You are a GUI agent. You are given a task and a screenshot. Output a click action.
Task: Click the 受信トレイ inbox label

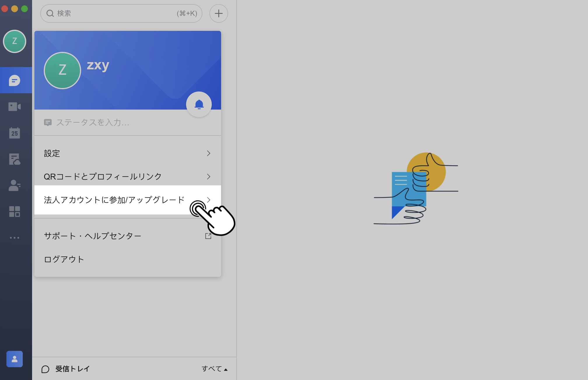[73, 369]
